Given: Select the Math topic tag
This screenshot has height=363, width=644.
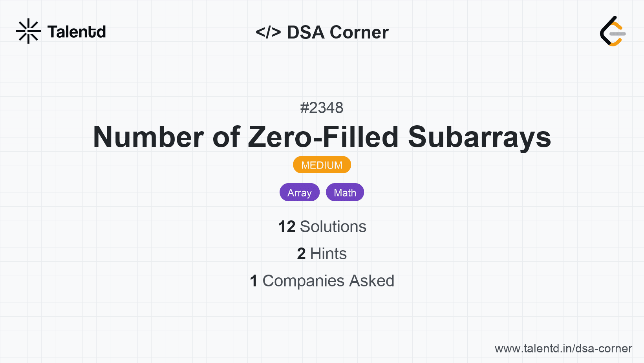Looking at the screenshot, I should [x=345, y=192].
